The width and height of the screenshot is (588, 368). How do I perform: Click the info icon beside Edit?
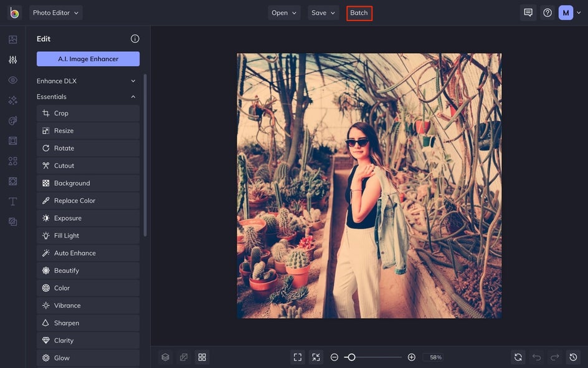(x=135, y=39)
